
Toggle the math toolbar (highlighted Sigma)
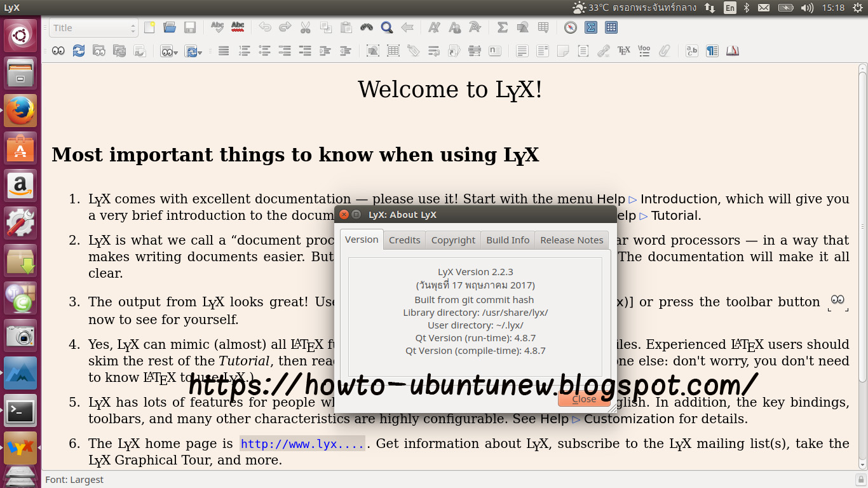pyautogui.click(x=591, y=27)
